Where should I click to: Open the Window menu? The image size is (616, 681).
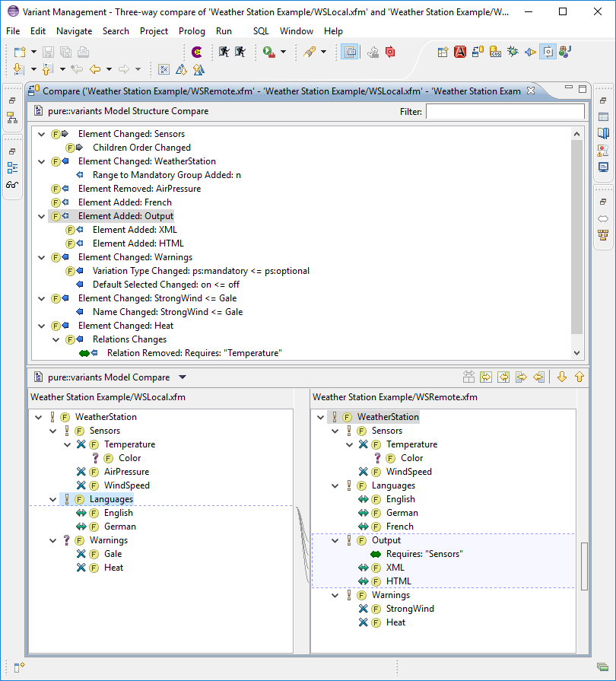[297, 31]
